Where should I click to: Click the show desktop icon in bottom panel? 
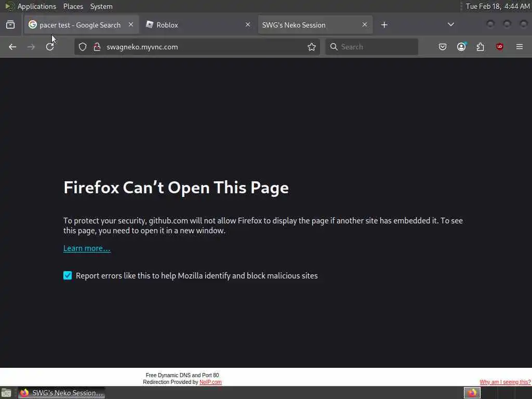point(6,393)
